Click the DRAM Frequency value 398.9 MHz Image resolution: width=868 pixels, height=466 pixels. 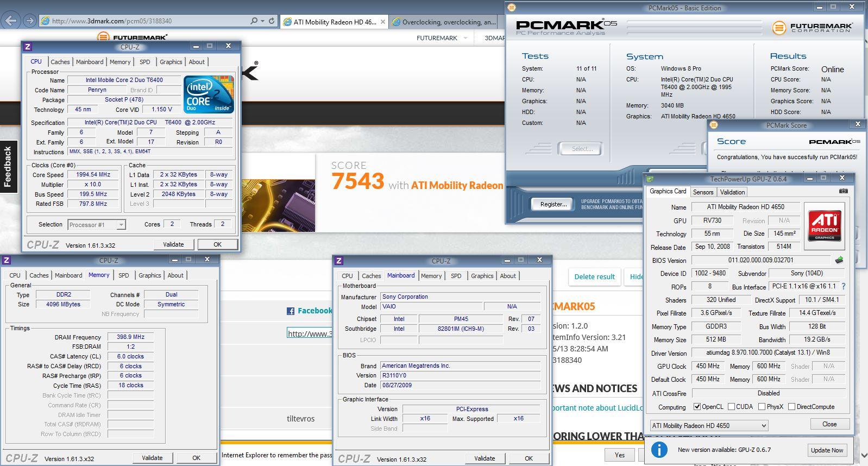click(130, 337)
